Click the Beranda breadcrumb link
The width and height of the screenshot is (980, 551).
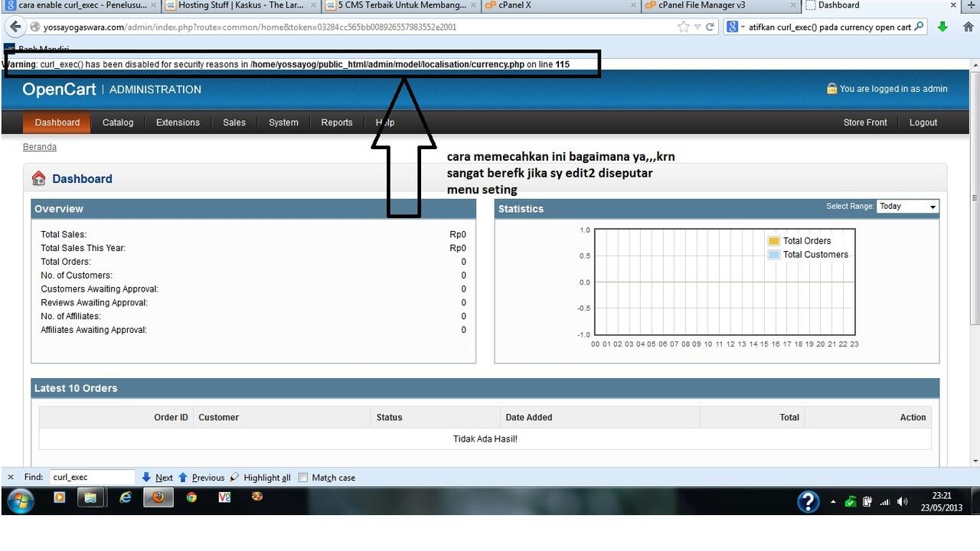40,147
